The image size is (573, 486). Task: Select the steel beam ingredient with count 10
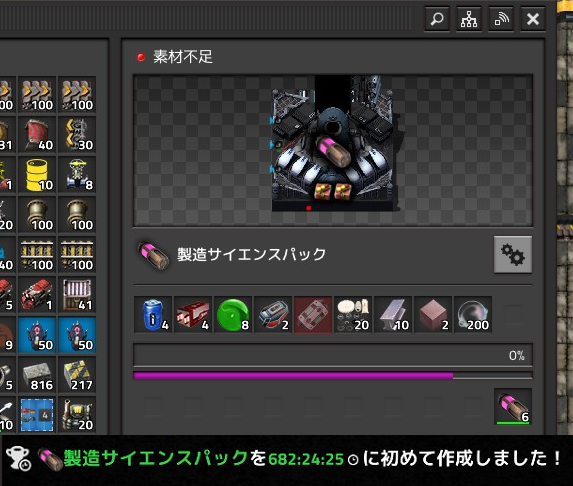pyautogui.click(x=393, y=315)
